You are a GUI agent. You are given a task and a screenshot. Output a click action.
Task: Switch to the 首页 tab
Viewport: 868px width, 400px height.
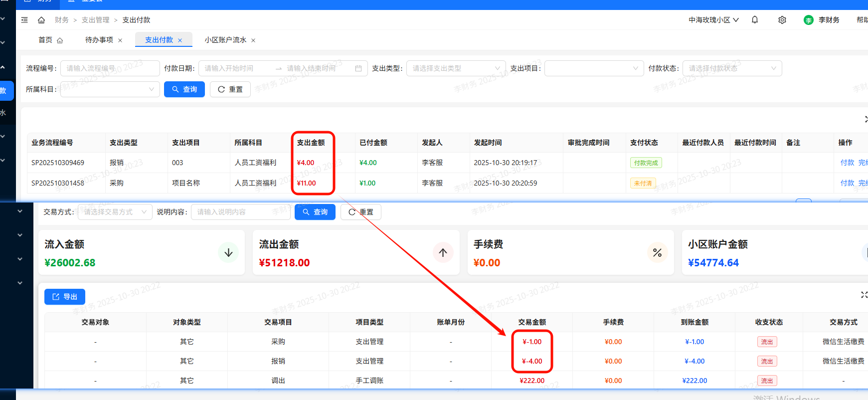coord(46,40)
